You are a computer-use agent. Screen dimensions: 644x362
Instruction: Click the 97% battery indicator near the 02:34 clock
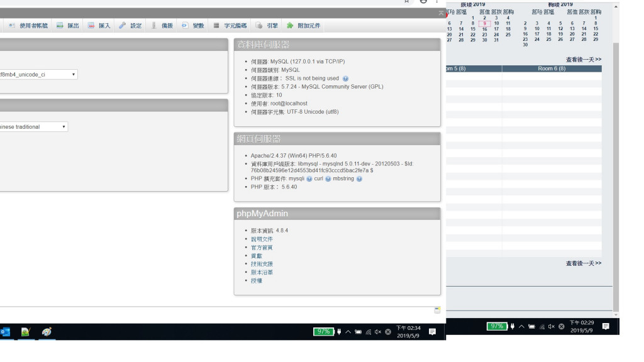pos(323,332)
